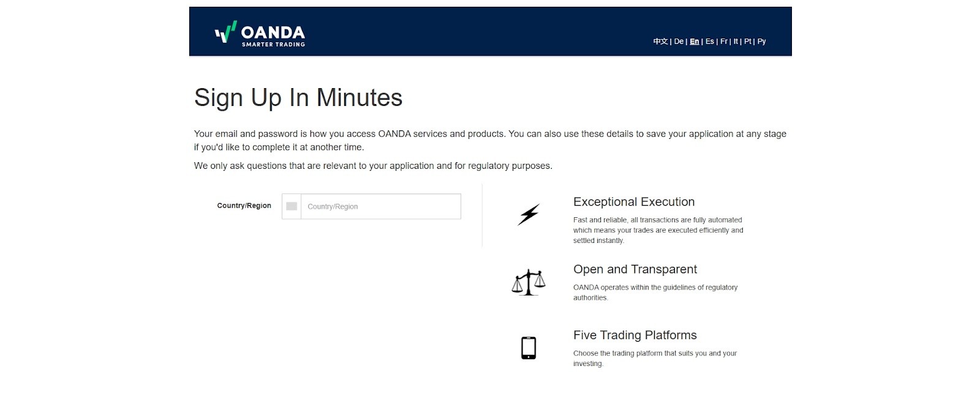Click the Five Trading Platforms heading
980x399 pixels.
tap(635, 335)
